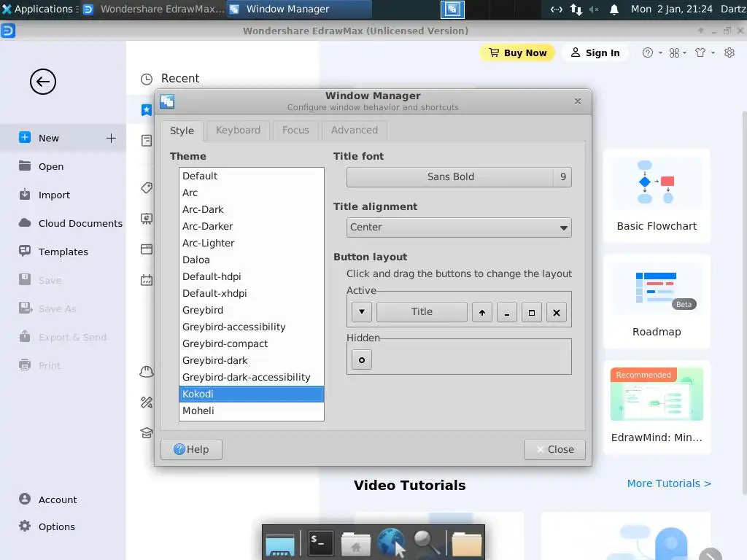The height and width of the screenshot is (560, 747).
Task: Select the Default theme
Action: (x=252, y=176)
